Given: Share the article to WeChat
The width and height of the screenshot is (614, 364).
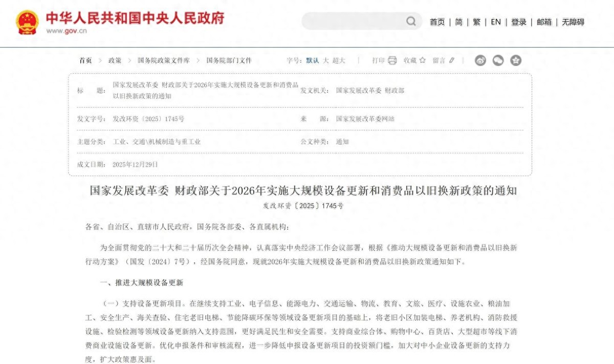Looking at the screenshot, I should 497,60.
